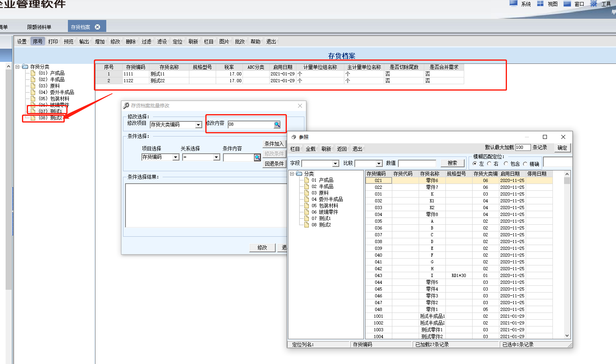Click 增加 in the 存货档案 toolbar
This screenshot has width=616, height=364.
[x=100, y=42]
